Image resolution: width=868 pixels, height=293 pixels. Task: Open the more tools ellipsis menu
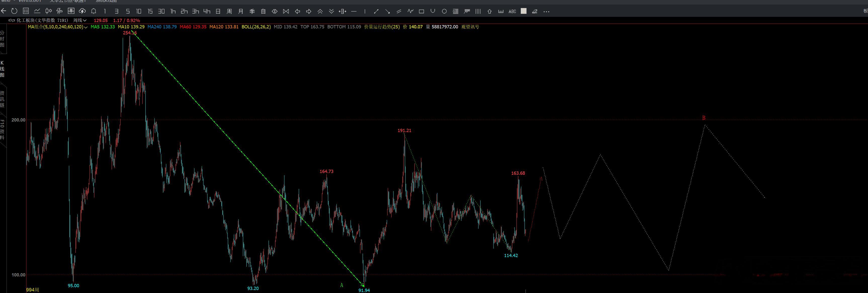click(546, 12)
